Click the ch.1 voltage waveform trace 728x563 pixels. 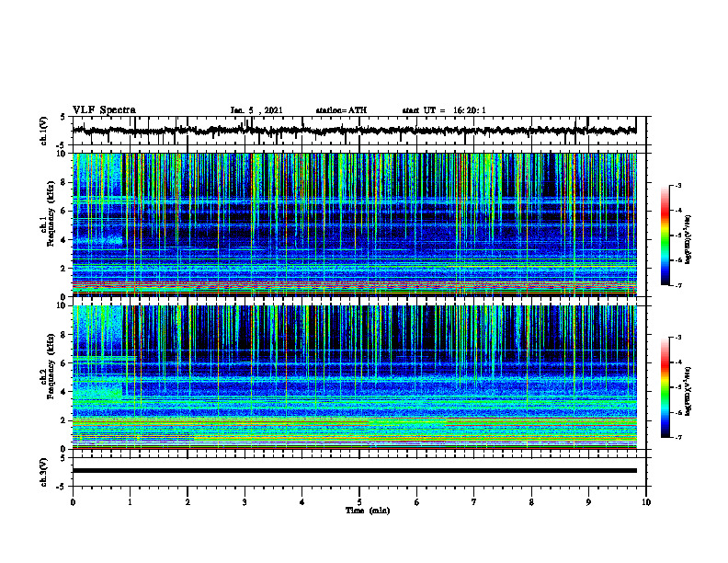pos(355,131)
